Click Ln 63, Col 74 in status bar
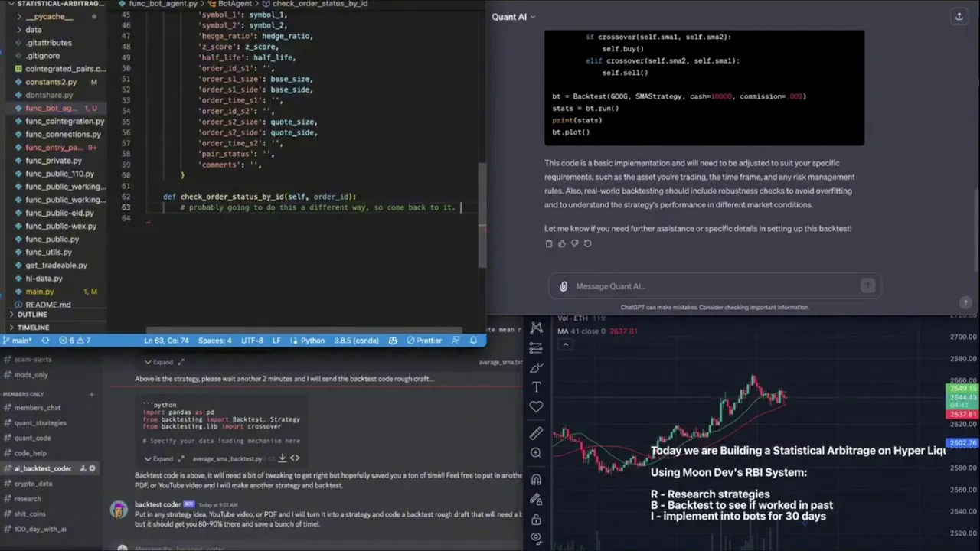The image size is (980, 551). (166, 341)
